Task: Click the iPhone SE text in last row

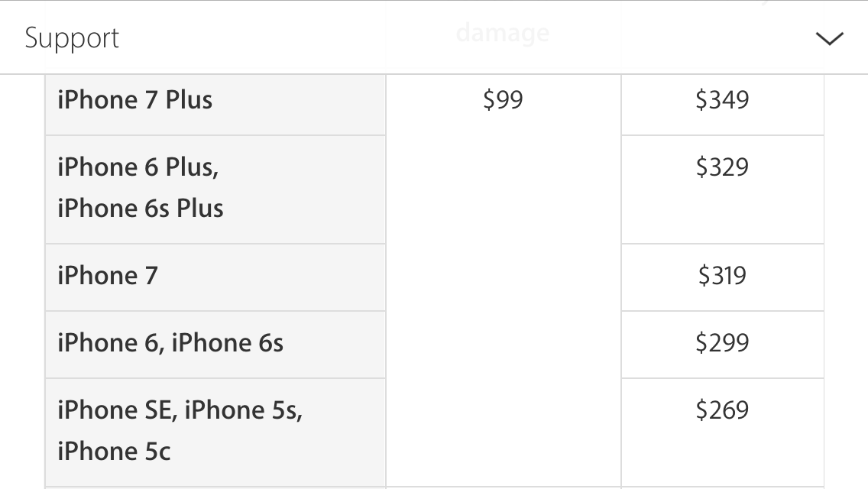Action: tap(117, 410)
